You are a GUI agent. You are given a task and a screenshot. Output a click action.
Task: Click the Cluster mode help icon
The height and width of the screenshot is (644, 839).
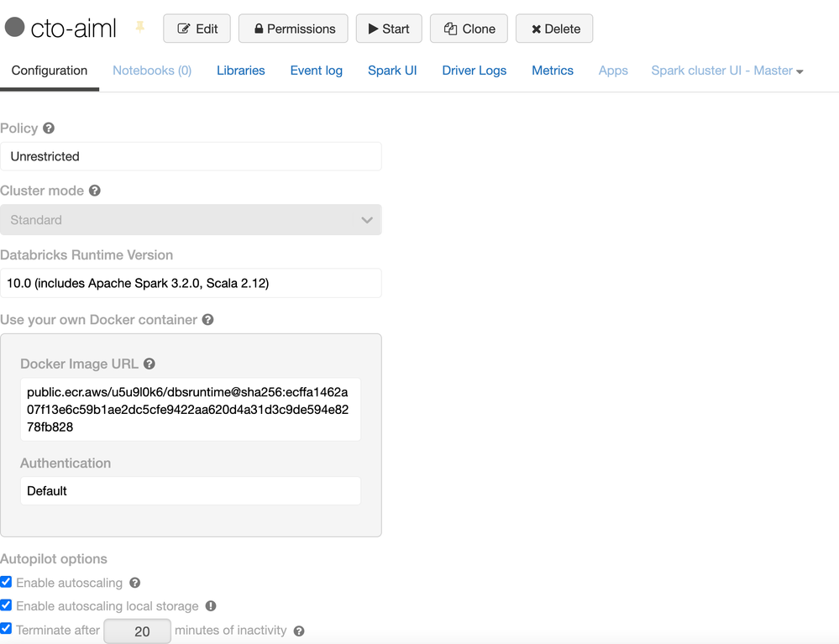pos(95,191)
